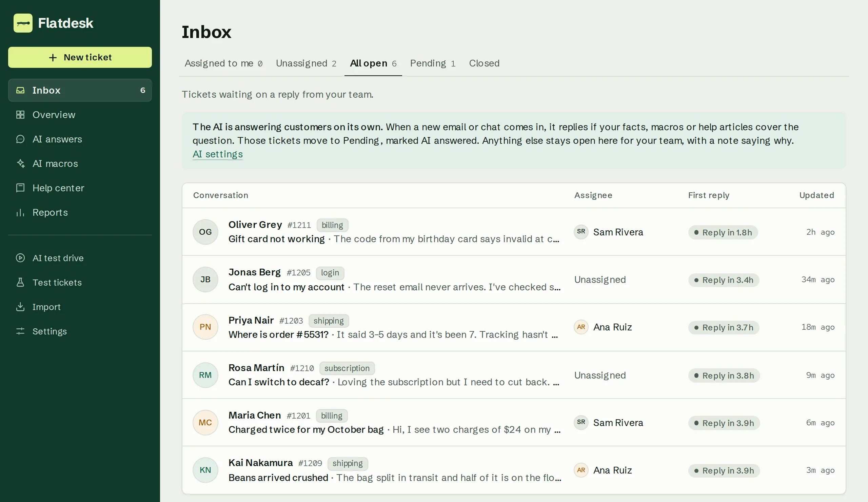Viewport: 868px width, 502px height.
Task: Open the Inbox sidebar icon
Action: [x=20, y=90]
